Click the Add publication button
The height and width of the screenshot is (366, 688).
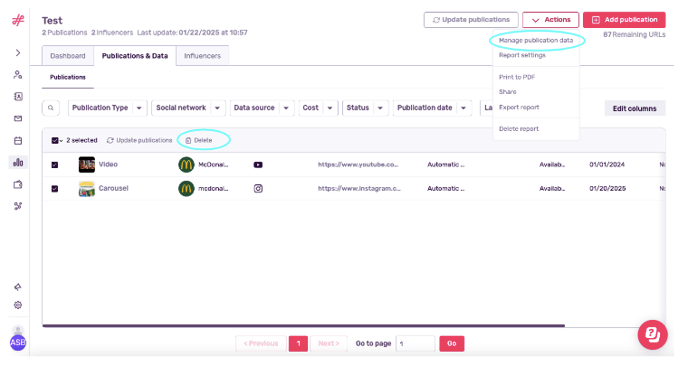pyautogui.click(x=624, y=20)
